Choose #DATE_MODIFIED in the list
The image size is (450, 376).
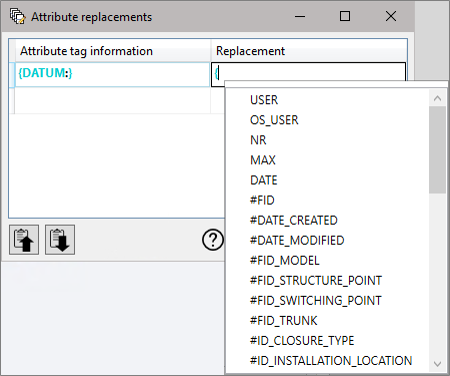(297, 240)
